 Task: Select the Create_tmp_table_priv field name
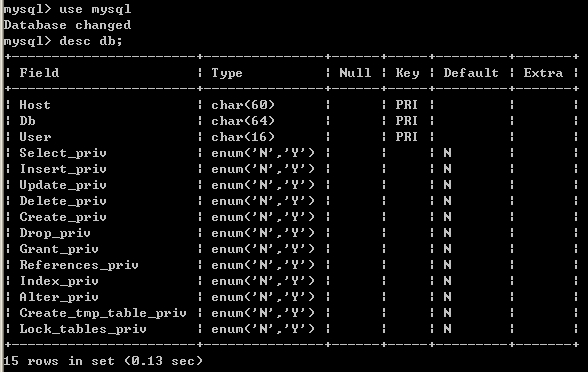click(103, 313)
